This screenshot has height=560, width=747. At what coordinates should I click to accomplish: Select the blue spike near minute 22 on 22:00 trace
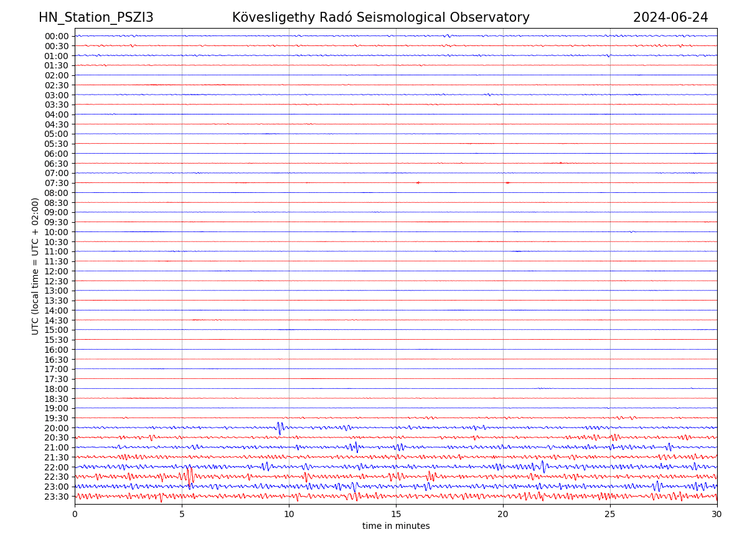543,466
